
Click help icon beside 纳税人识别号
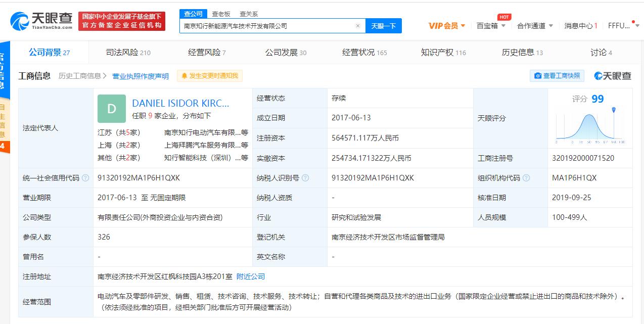(305, 178)
